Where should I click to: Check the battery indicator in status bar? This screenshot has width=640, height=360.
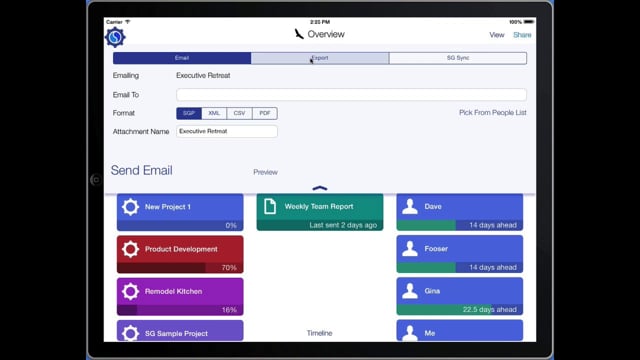(x=529, y=22)
